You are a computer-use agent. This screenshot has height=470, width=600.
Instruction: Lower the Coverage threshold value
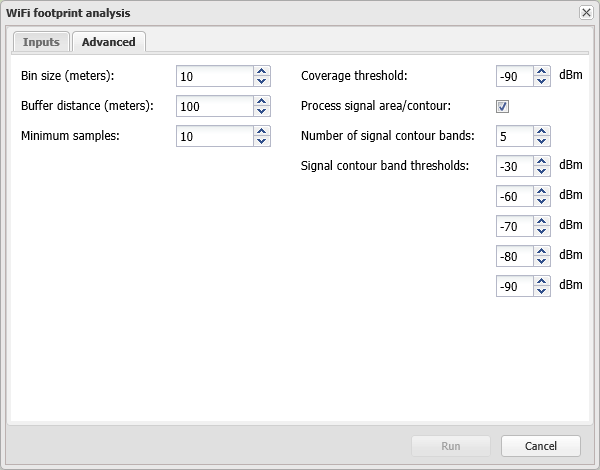pos(542,81)
